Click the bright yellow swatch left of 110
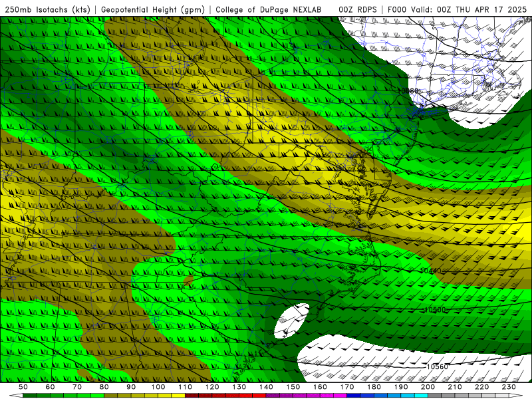532x399 pixels. pyautogui.click(x=178, y=396)
